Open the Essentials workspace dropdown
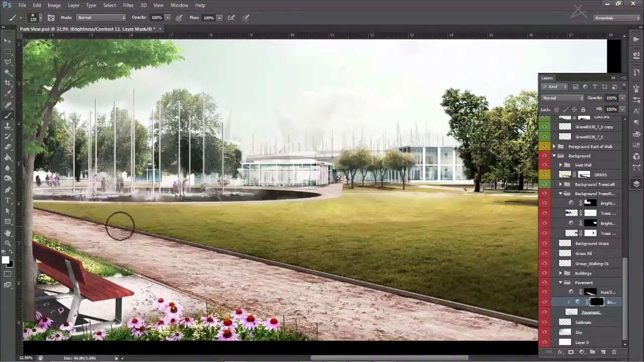Viewport: 644px width, 362px height. click(x=616, y=18)
